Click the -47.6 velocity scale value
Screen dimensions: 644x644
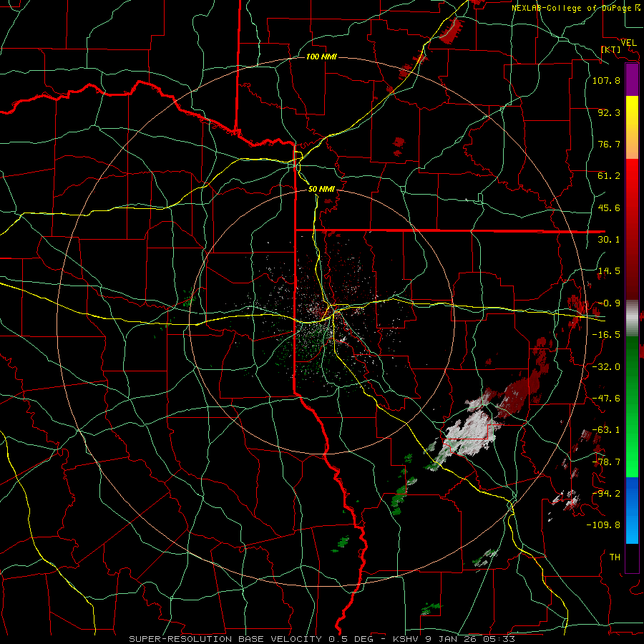[606, 399]
